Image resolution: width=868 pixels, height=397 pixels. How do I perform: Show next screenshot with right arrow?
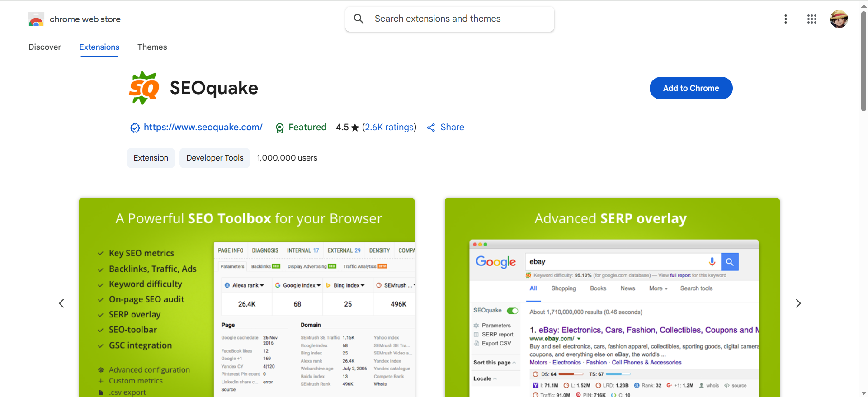coord(798,303)
